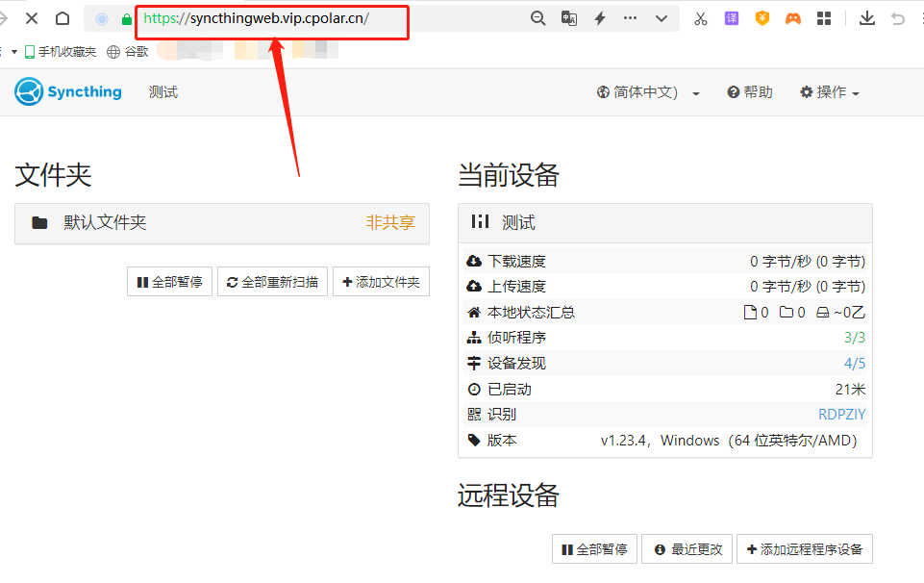The image size is (924, 583).
Task: Click the zoom out magnifier icon in address bar
Action: point(538,18)
